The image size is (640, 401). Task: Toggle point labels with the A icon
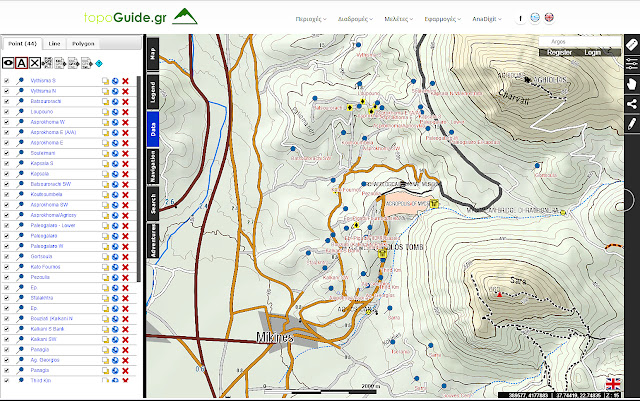[x=21, y=63]
